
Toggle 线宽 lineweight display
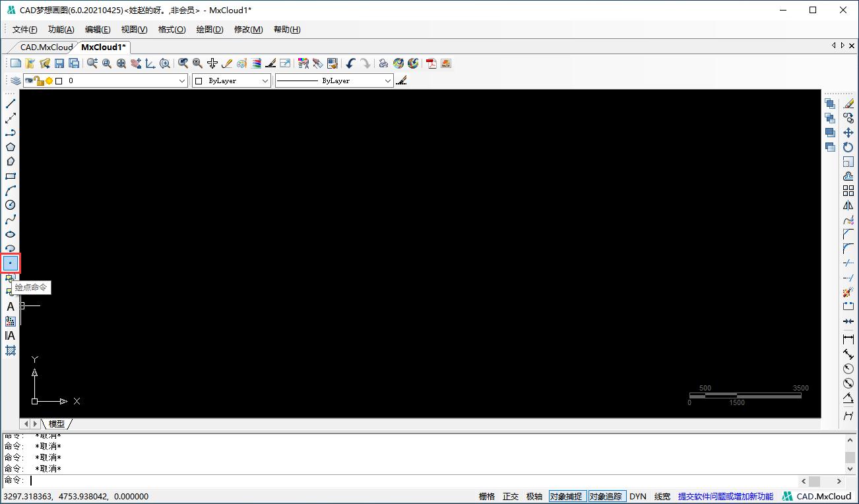point(662,497)
